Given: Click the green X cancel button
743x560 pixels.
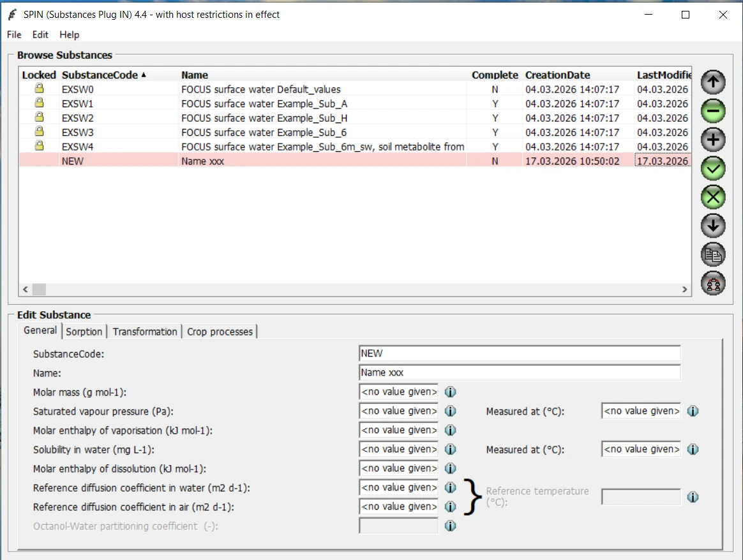Looking at the screenshot, I should tap(713, 197).
